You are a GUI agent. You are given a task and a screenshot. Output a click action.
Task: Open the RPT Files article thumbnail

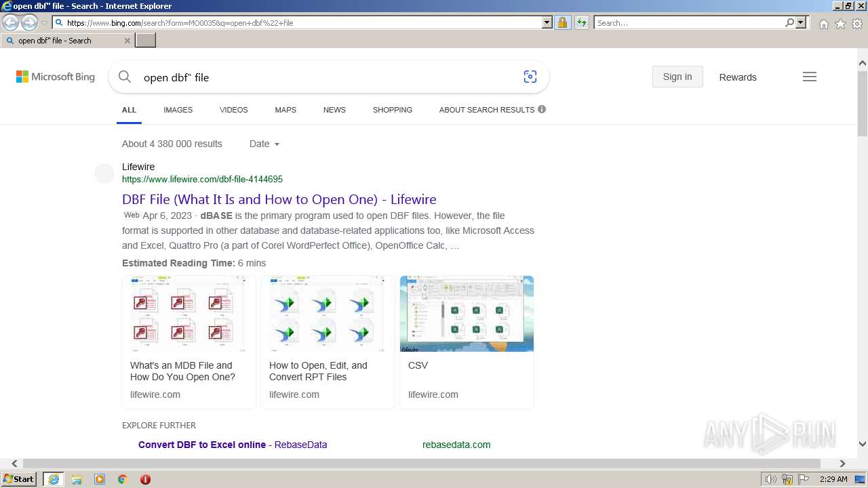(x=328, y=314)
